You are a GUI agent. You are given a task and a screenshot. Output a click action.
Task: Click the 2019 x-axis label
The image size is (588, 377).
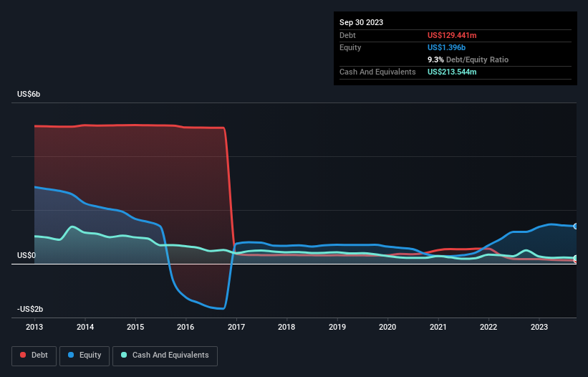click(337, 327)
